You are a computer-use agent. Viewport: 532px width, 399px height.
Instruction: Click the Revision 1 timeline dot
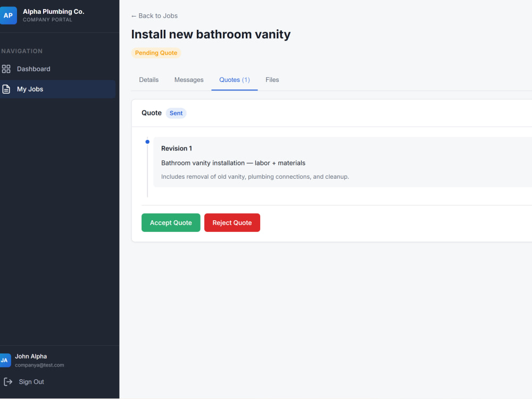(x=147, y=142)
